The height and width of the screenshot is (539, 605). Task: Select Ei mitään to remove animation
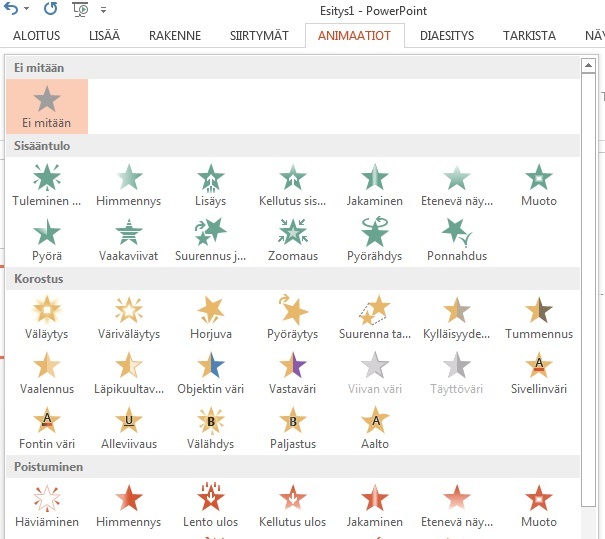(x=46, y=107)
